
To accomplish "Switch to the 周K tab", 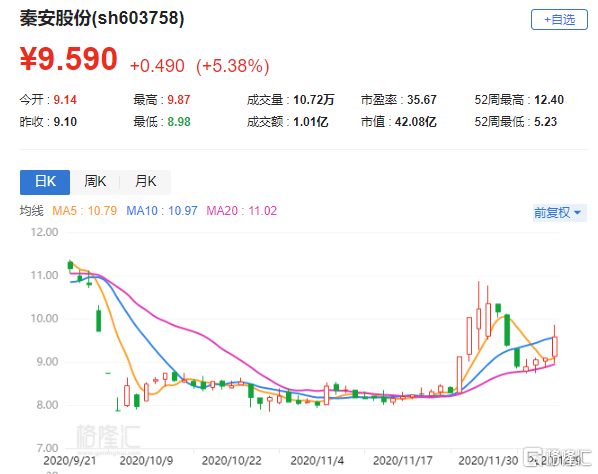I will click(95, 182).
